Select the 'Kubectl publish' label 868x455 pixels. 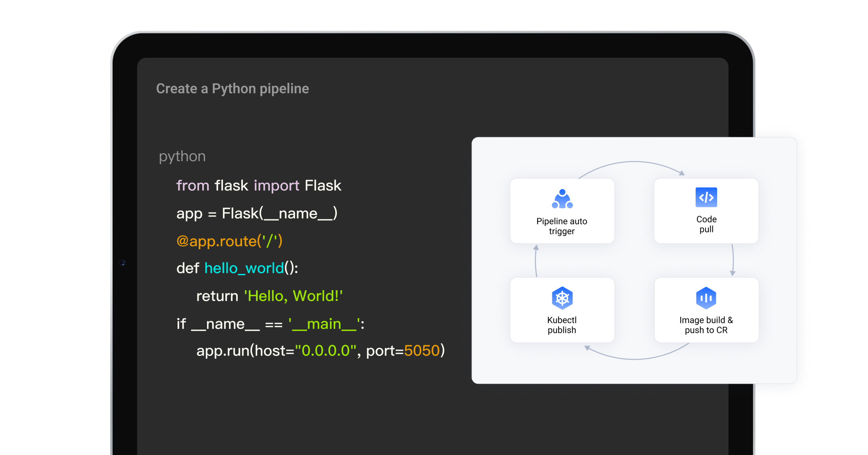coord(562,325)
